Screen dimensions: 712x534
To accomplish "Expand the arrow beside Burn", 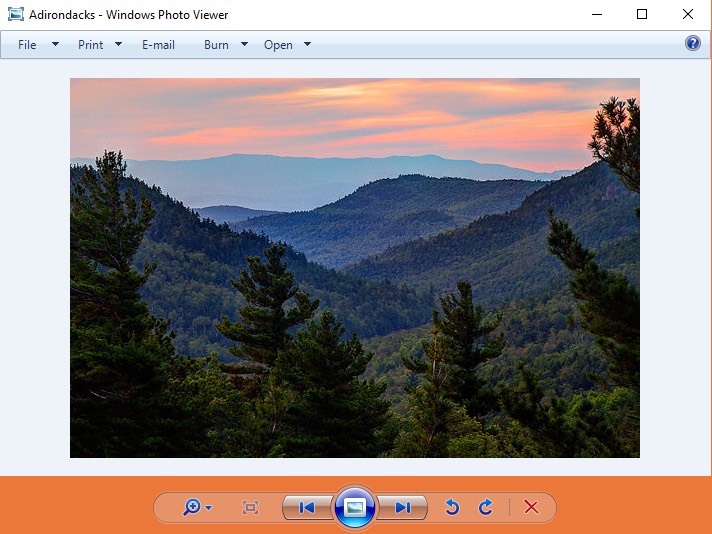I will pos(244,45).
